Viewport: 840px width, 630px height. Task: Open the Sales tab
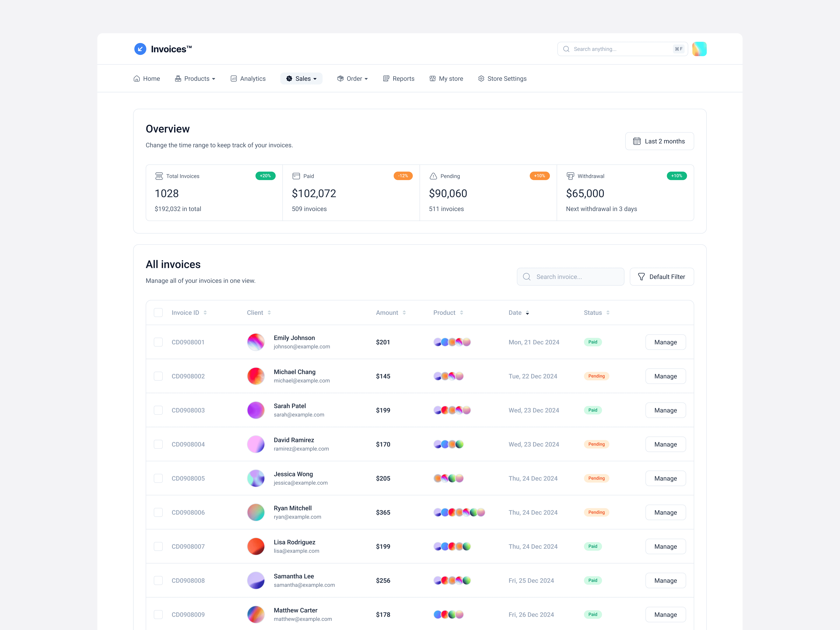tap(301, 79)
